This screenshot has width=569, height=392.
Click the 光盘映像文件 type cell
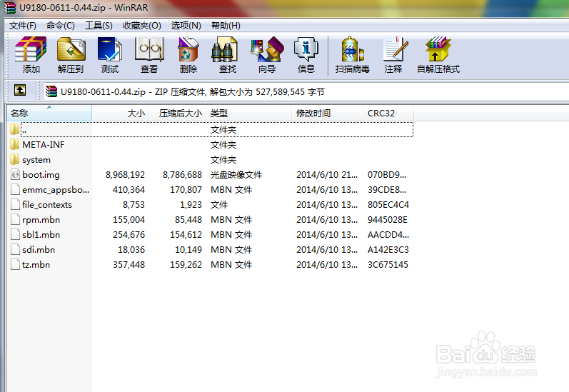tap(236, 175)
